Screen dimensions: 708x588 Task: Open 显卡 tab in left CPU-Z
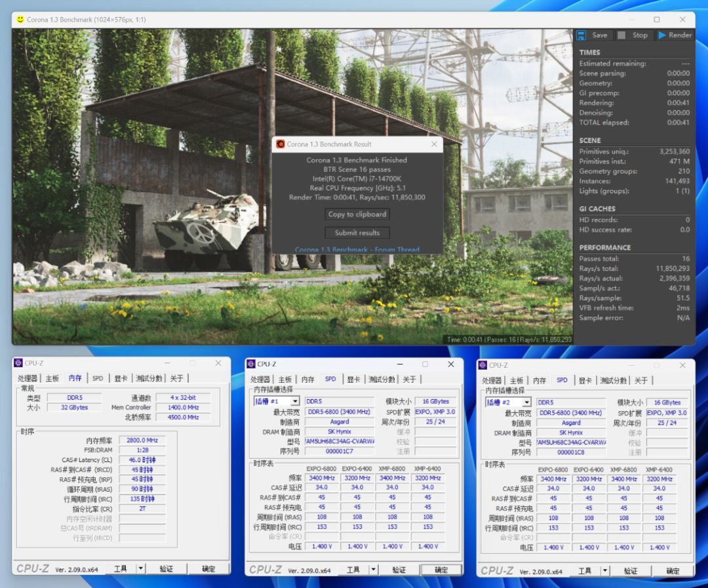point(121,378)
